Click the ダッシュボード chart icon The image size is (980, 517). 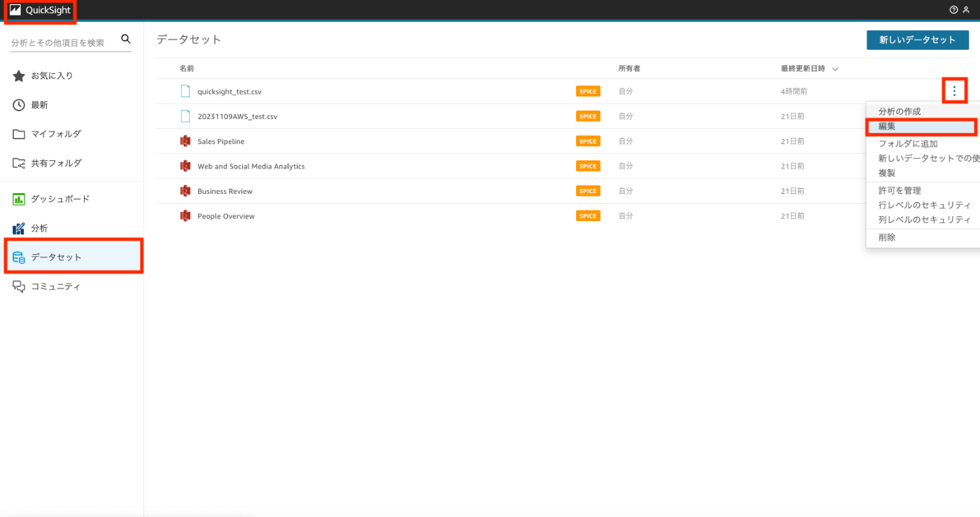(x=19, y=199)
